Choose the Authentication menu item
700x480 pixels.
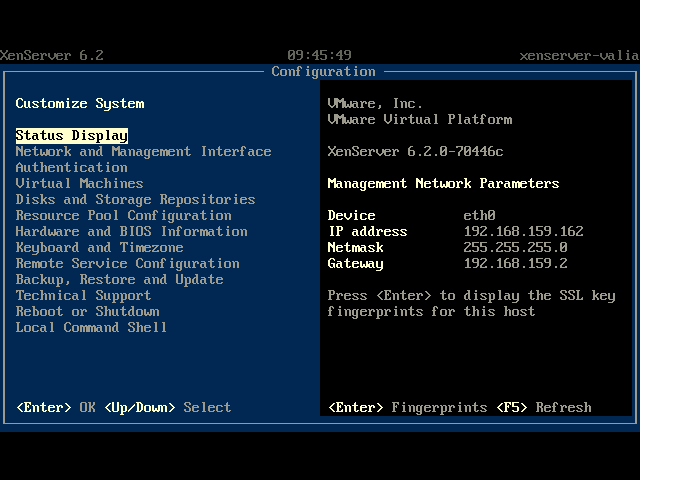pos(71,167)
